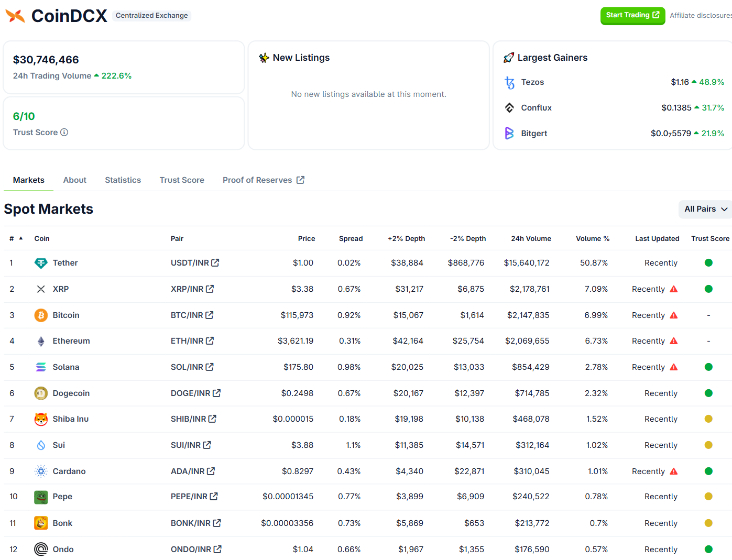
Task: Open the XRP/INR pair link
Action: pyautogui.click(x=192, y=289)
